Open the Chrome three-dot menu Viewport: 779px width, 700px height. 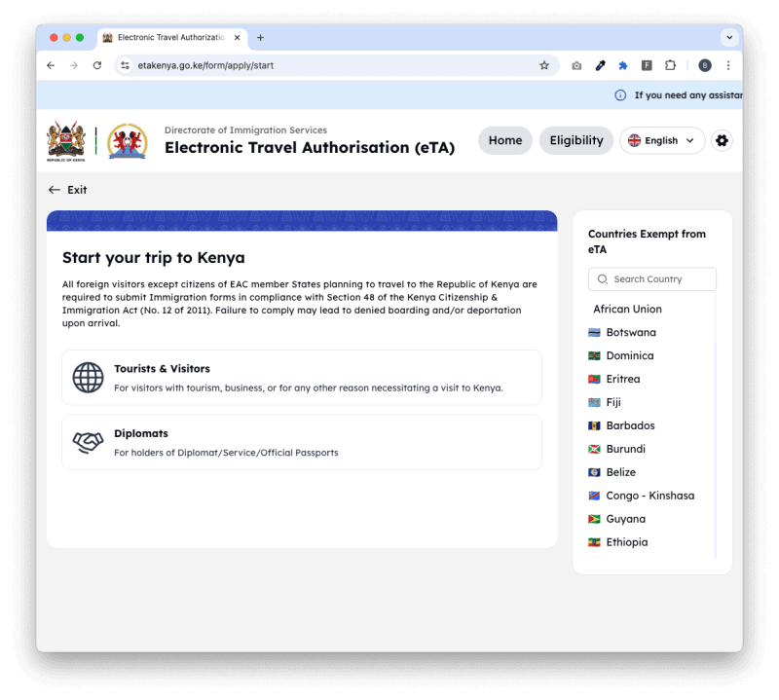[728, 65]
